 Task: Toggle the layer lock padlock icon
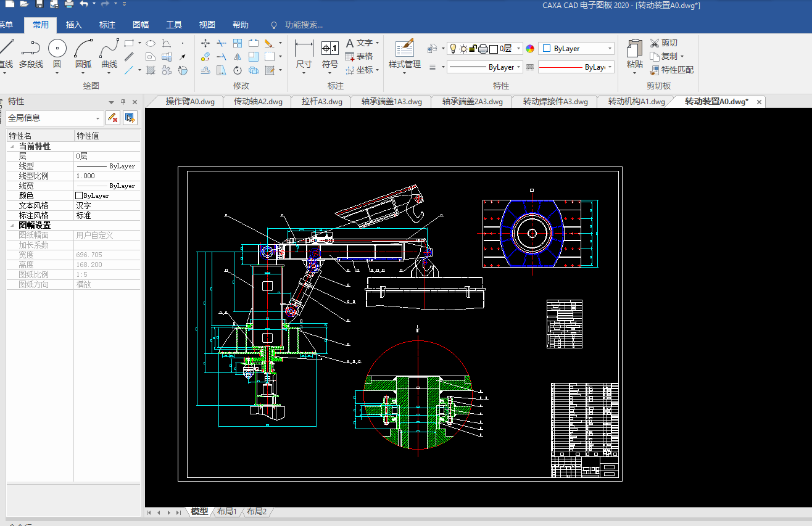473,49
